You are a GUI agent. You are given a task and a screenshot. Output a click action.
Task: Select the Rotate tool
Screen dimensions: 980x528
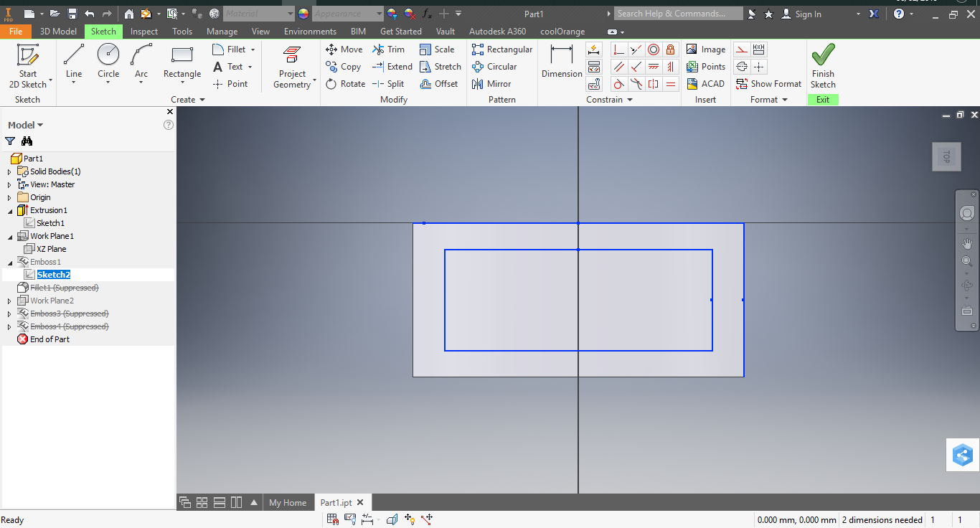click(346, 84)
